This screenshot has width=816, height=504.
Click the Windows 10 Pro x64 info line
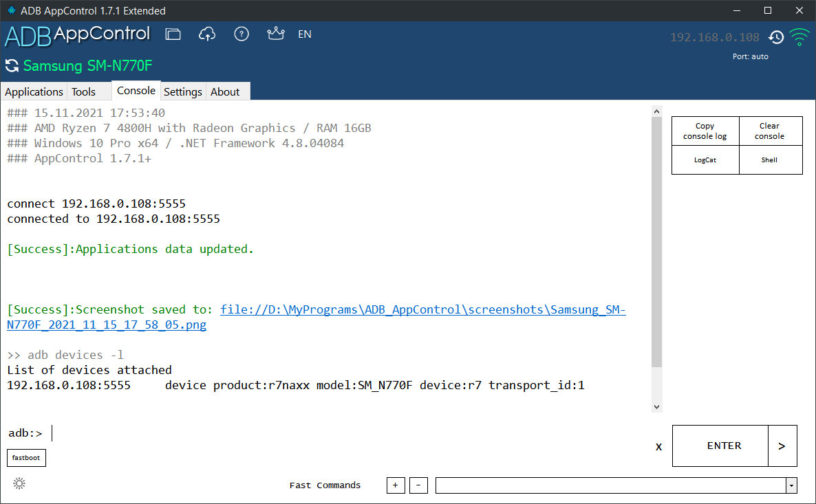point(175,143)
